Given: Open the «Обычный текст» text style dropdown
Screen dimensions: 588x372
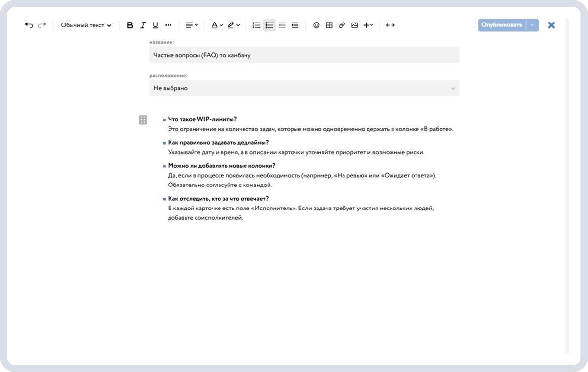Looking at the screenshot, I should tap(86, 25).
